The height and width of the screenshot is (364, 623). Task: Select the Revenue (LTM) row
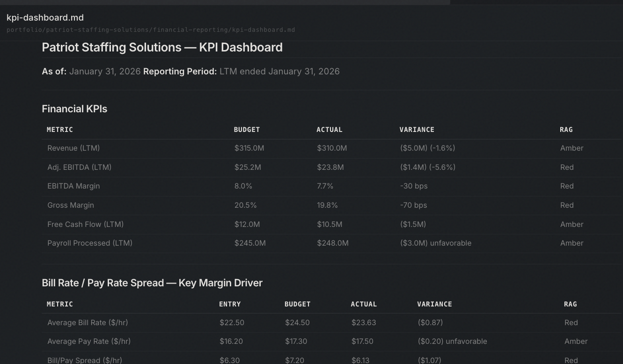click(x=73, y=148)
